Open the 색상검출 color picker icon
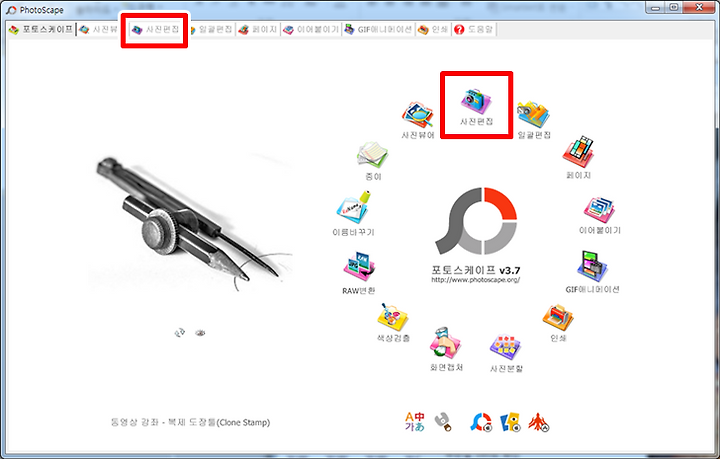The image size is (720, 459). tap(393, 323)
